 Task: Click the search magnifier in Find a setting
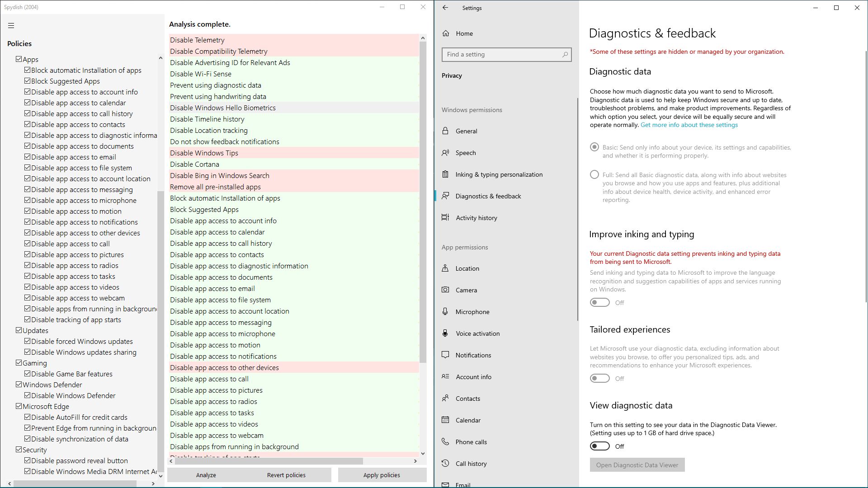565,55
